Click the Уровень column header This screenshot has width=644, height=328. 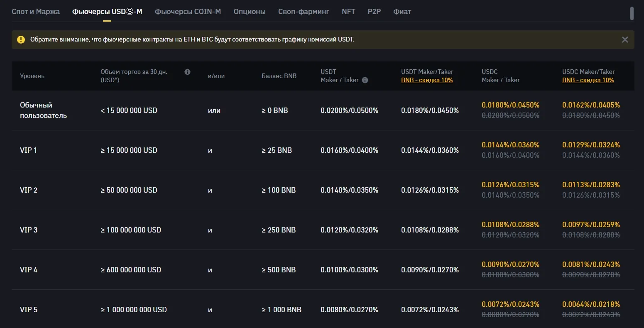32,76
